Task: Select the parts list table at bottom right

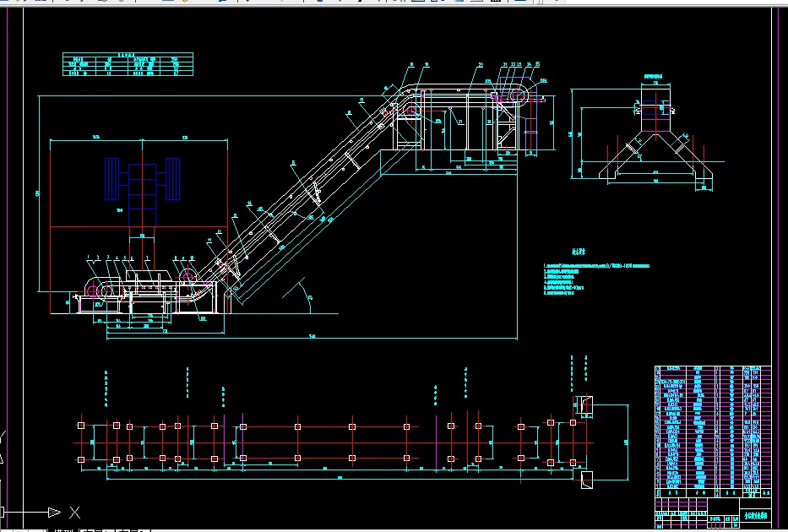Action: (x=713, y=432)
